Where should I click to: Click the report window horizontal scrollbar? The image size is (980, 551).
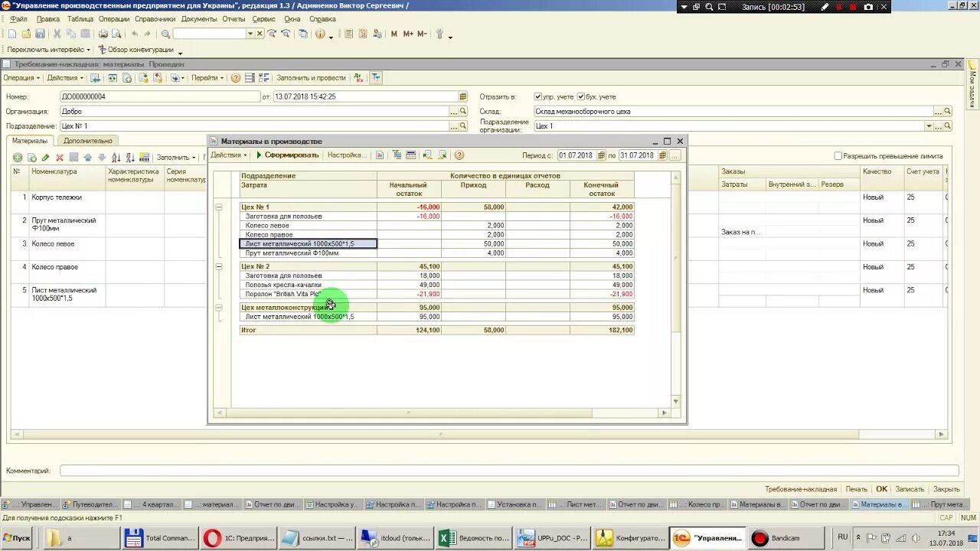pos(442,413)
